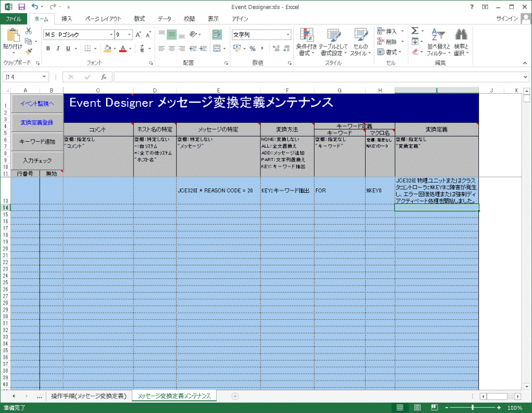This screenshot has height=413, width=532.
Task: Adjust the zoom slider handle
Action: (472, 408)
